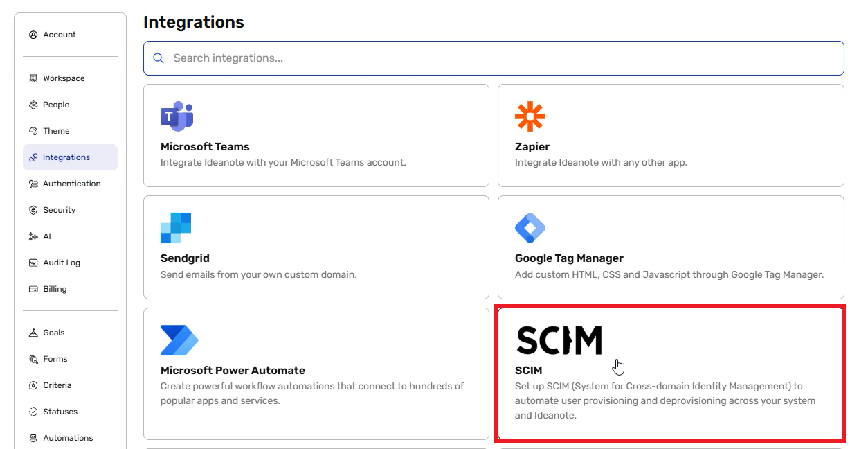Click the Search integrations field
The height and width of the screenshot is (449, 868).
pos(494,58)
